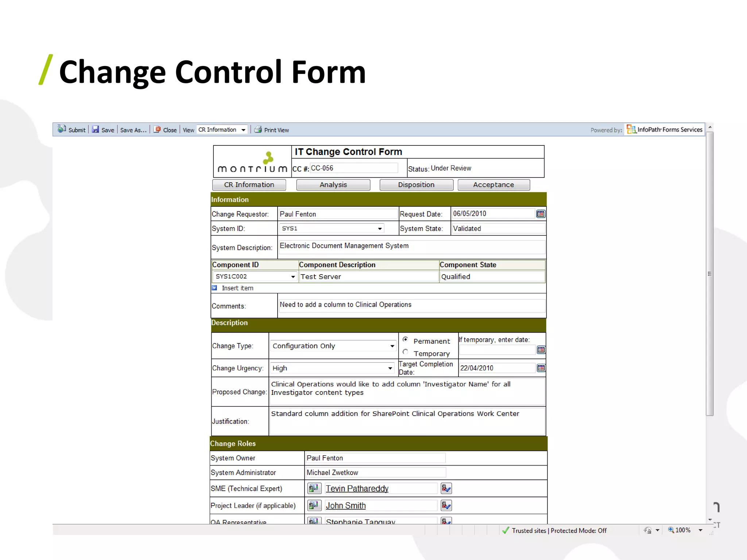
Task: Click the Save floppy disk icon
Action: pyautogui.click(x=96, y=129)
